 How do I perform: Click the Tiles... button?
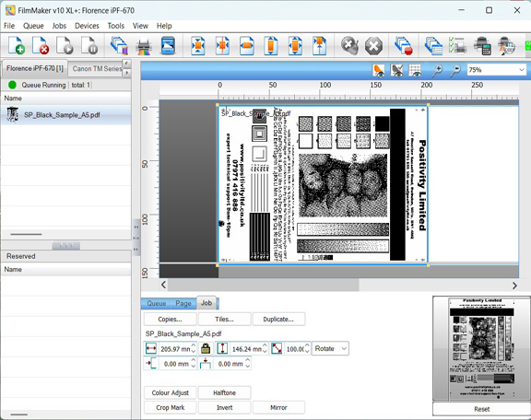(x=224, y=320)
